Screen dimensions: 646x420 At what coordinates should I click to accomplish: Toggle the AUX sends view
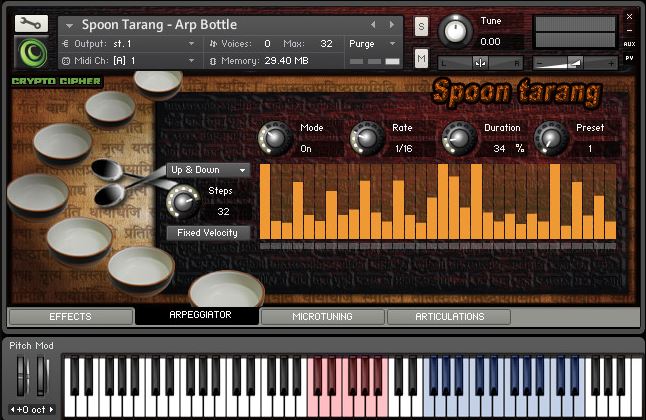pyautogui.click(x=629, y=44)
